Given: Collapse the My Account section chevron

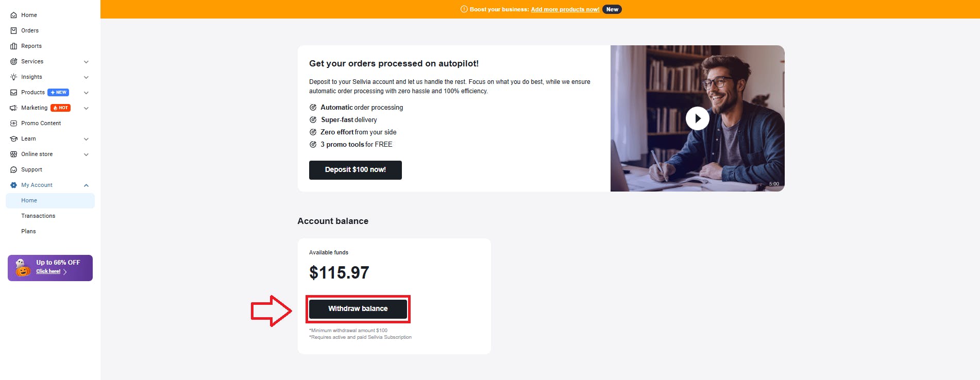Looking at the screenshot, I should [x=86, y=185].
